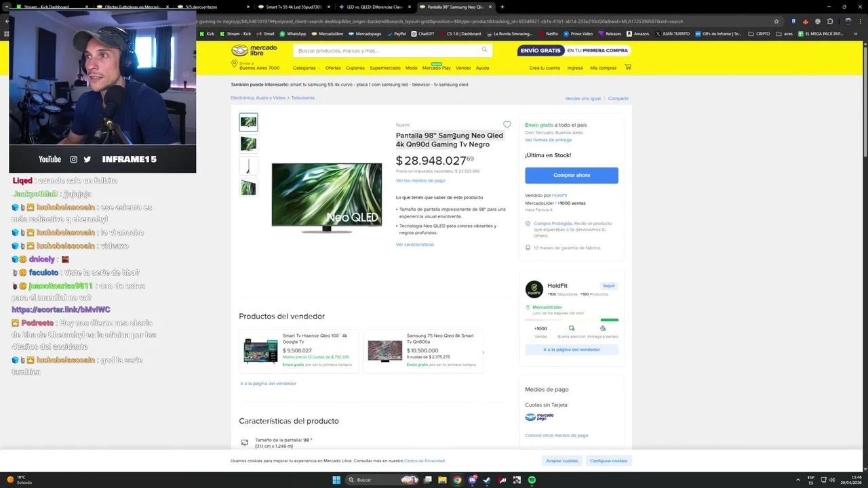Close the LED vs. QLED tab
The width and height of the screenshot is (868, 488).
[x=409, y=7]
